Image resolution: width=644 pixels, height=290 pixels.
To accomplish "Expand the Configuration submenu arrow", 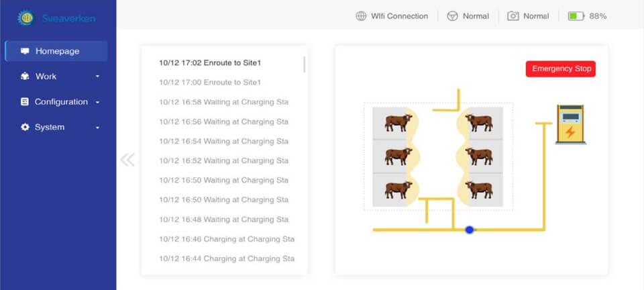I will pos(97,102).
